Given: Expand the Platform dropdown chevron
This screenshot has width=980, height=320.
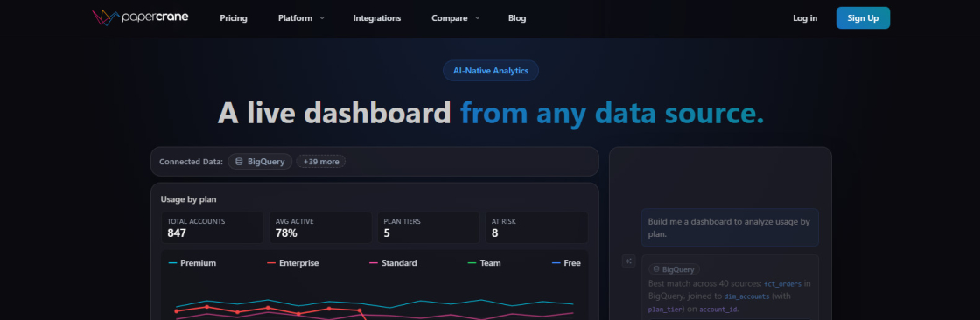Looking at the screenshot, I should 322,18.
